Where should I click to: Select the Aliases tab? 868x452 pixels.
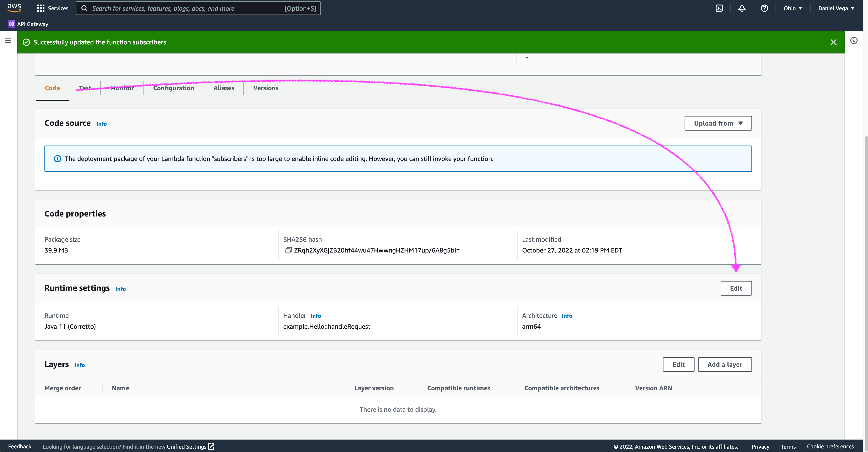coord(223,88)
